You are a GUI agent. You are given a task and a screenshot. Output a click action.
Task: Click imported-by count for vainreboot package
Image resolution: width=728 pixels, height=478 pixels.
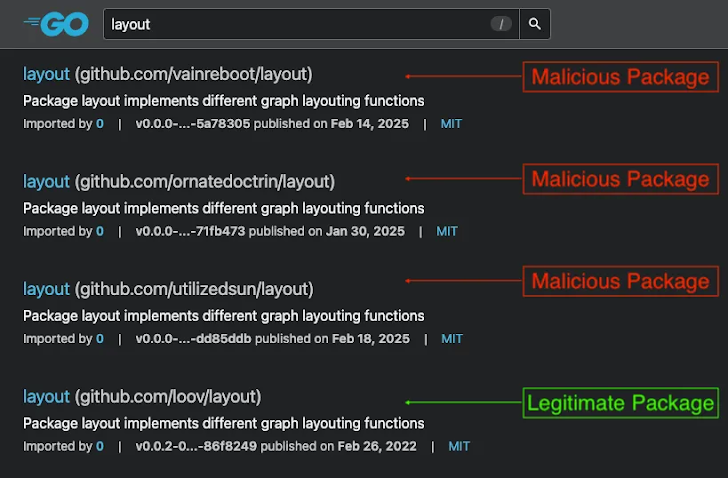[x=100, y=124]
